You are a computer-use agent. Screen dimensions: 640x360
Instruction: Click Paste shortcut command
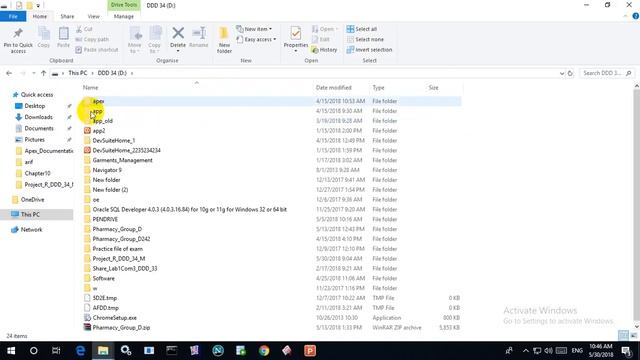point(97,49)
